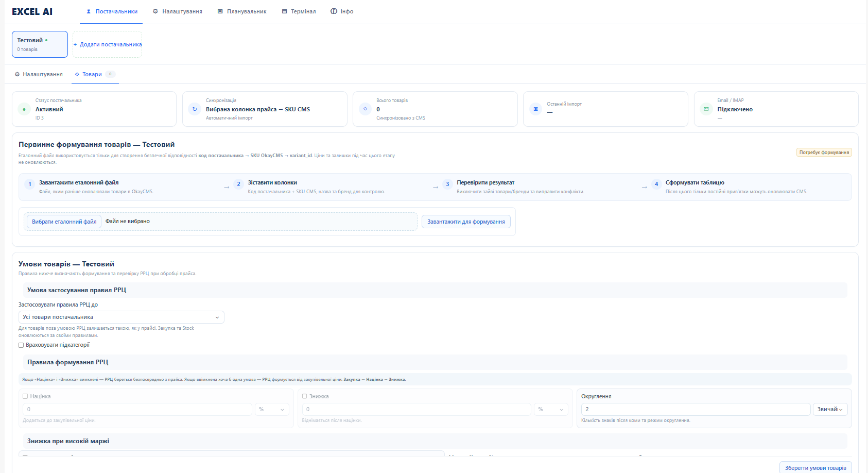Click section title 'Правила формування РРЦ'
Image resolution: width=868 pixels, height=473 pixels.
click(68, 362)
